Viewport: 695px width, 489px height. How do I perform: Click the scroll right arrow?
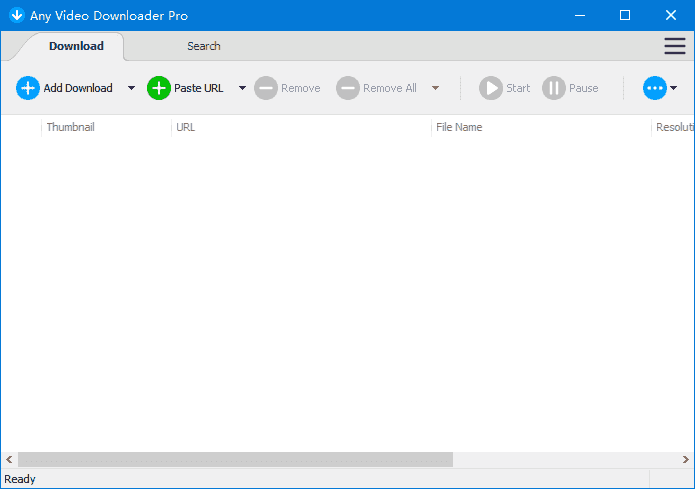click(686, 459)
